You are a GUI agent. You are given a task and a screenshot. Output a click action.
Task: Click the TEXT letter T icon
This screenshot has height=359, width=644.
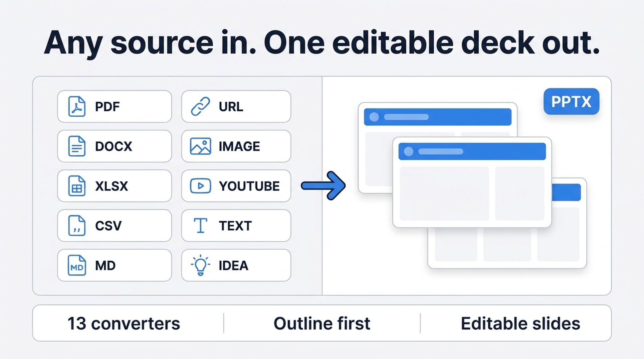pyautogui.click(x=200, y=225)
